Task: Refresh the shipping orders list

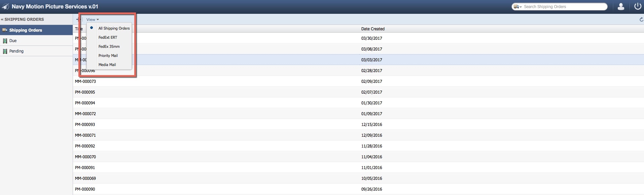Action: [x=641, y=20]
